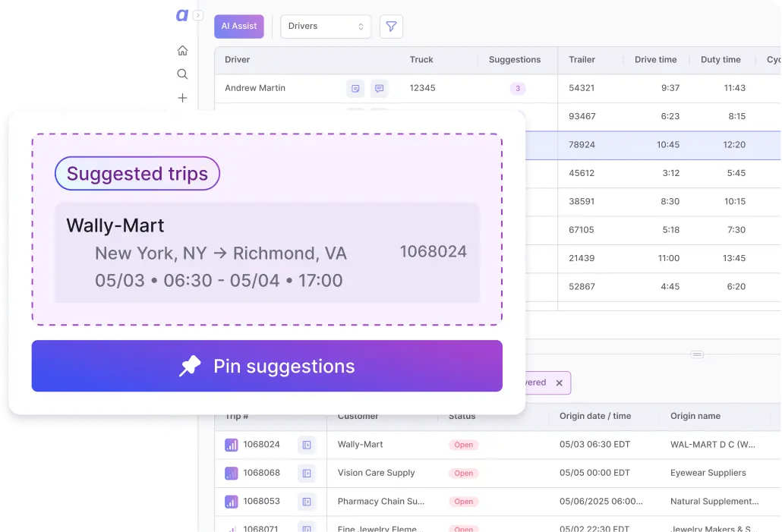Open detail panel icon for trip 1068053
This screenshot has width=782, height=532.
click(x=307, y=502)
